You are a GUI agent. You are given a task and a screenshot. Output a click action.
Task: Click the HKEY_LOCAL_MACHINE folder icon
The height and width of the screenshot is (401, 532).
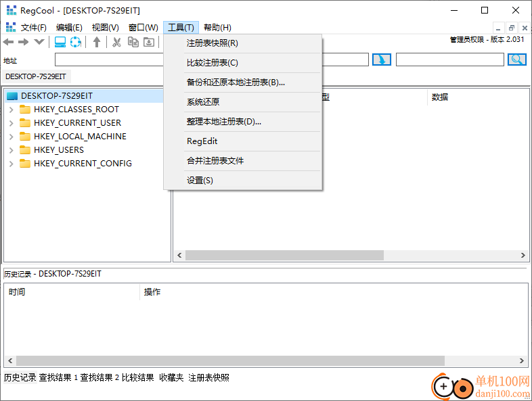tap(25, 137)
